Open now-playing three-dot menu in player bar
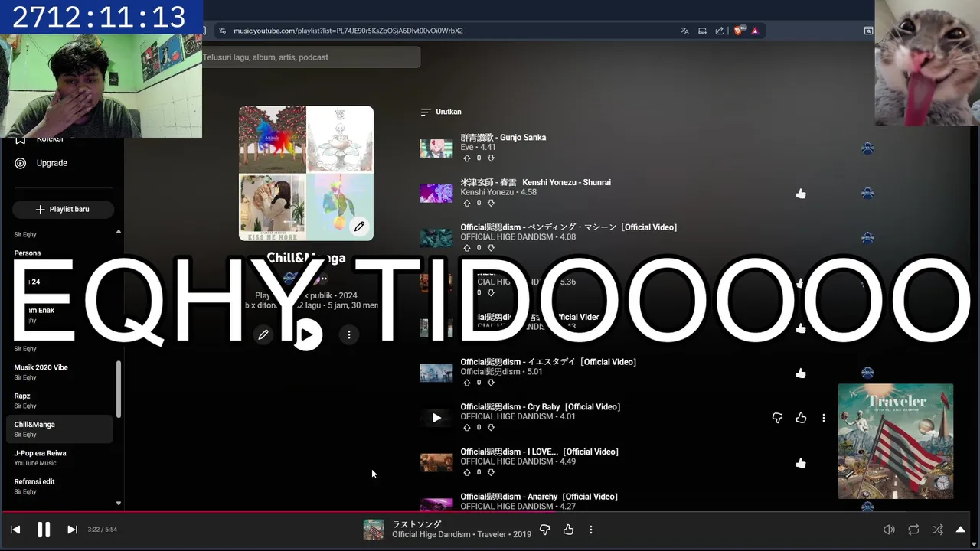 point(591,530)
